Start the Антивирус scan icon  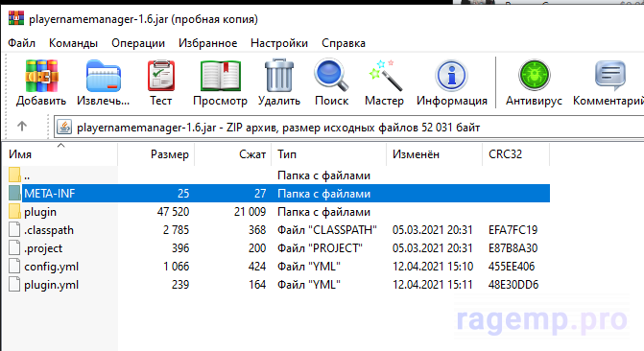pyautogui.click(x=534, y=75)
